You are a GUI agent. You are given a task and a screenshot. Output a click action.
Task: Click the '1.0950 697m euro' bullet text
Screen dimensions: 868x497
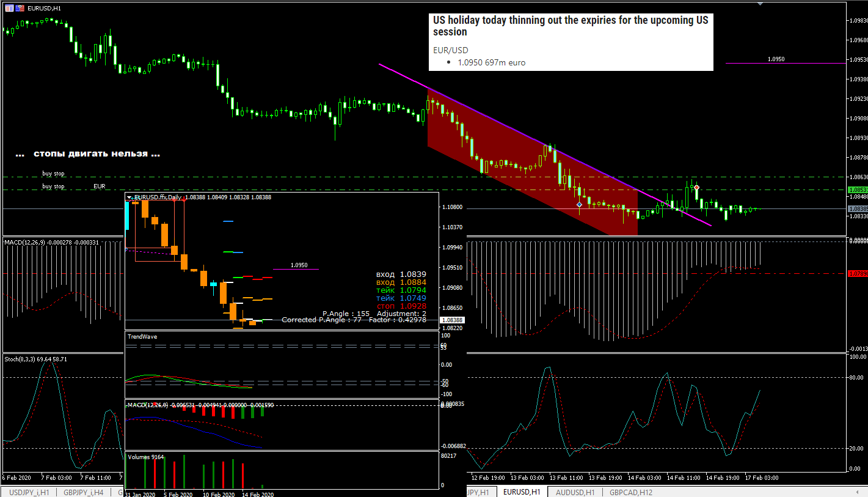(x=491, y=62)
